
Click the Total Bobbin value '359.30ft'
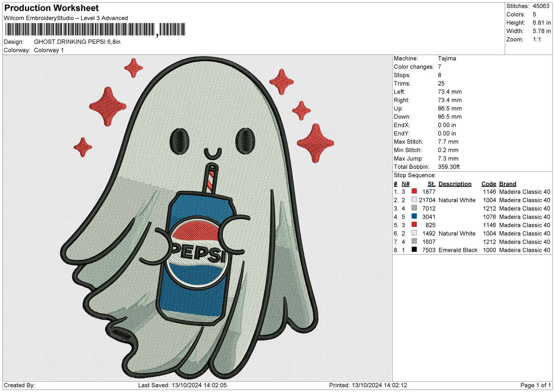click(x=449, y=167)
